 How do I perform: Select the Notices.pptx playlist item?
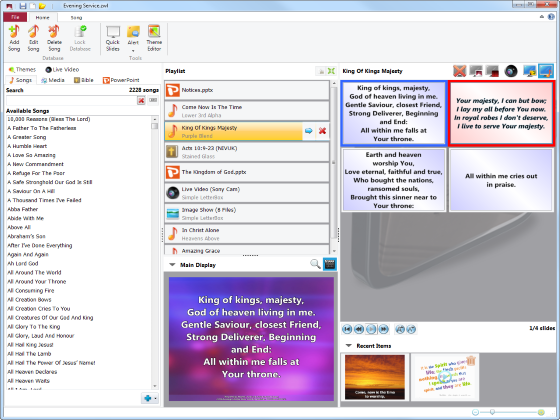[x=247, y=90]
